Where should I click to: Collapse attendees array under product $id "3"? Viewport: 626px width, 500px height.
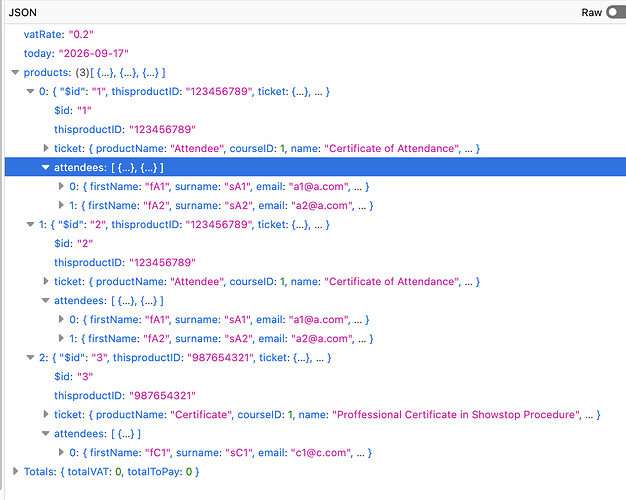coord(46,433)
